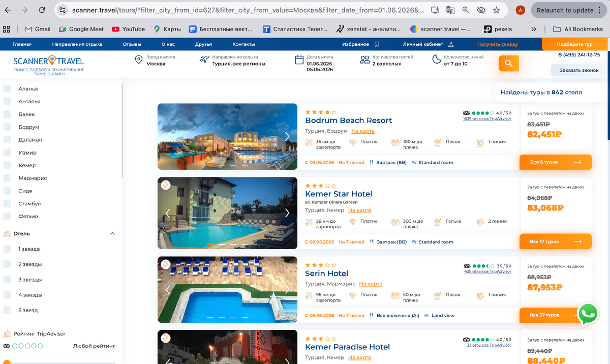
Task: Check the Кемер region checkbox
Action: pyautogui.click(x=7, y=165)
